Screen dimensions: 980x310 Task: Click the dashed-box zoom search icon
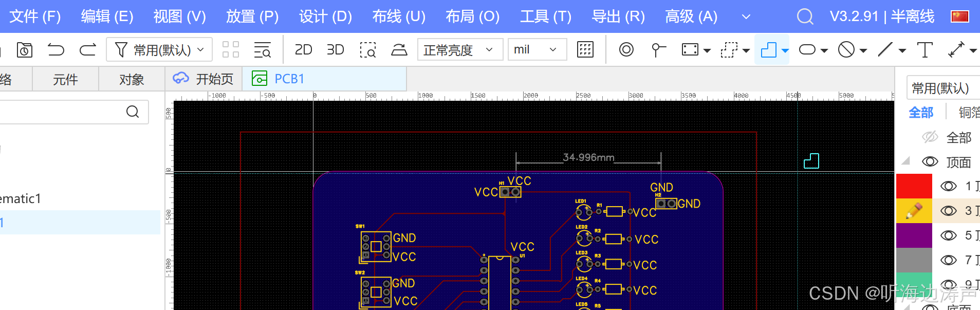(x=368, y=50)
